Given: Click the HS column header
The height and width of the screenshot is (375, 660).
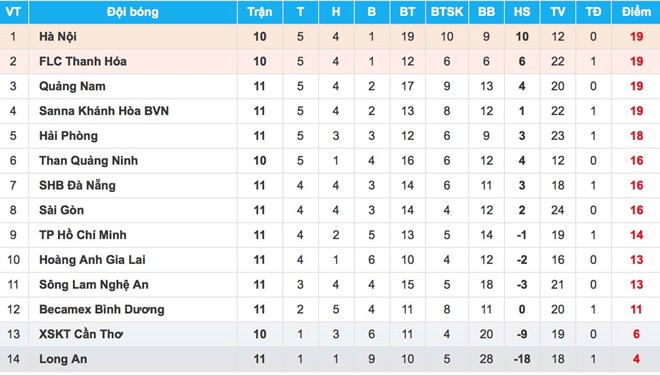Looking at the screenshot, I should pyautogui.click(x=522, y=12).
